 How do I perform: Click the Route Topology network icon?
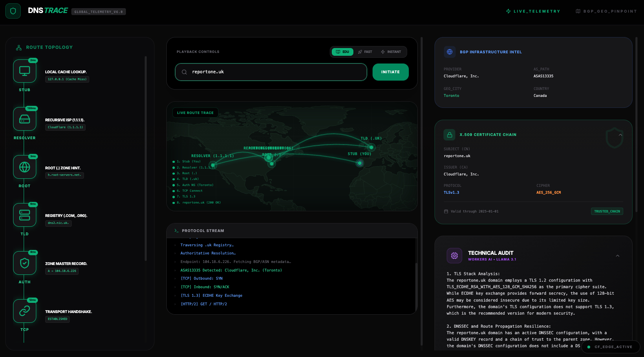point(19,48)
